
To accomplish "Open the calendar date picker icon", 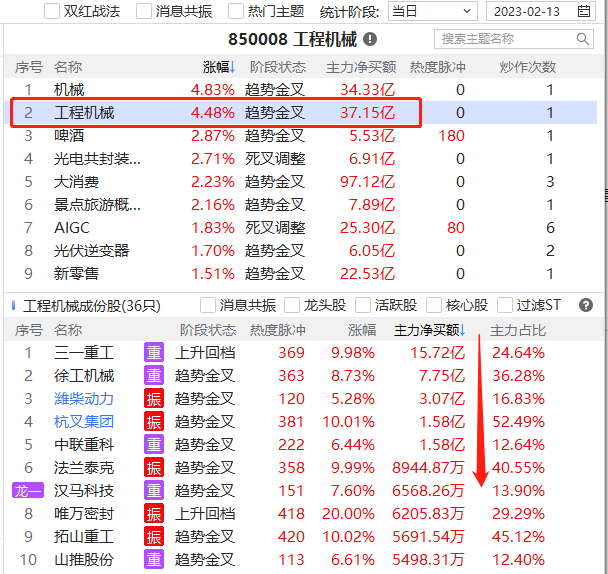I will tap(584, 11).
